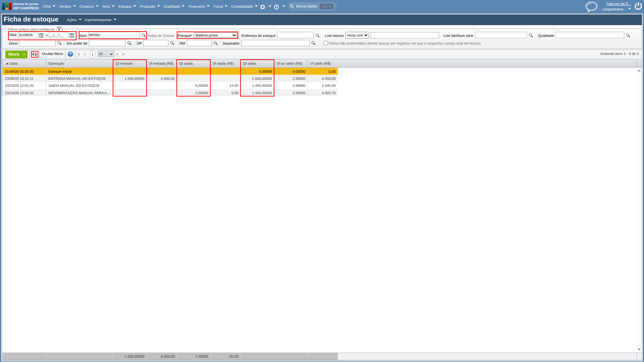Open OP lookup magnifier
Image resolution: width=644 pixels, height=362 pixels.
click(x=172, y=43)
